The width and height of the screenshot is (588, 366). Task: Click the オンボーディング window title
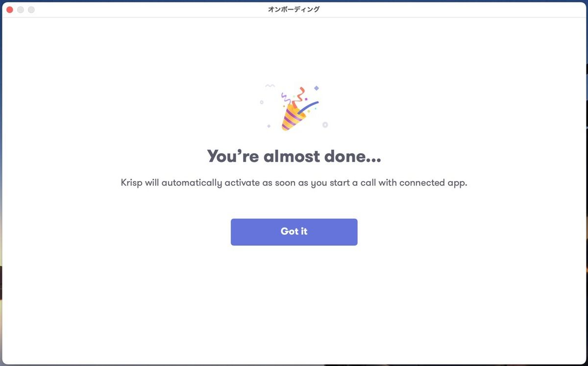pos(294,9)
